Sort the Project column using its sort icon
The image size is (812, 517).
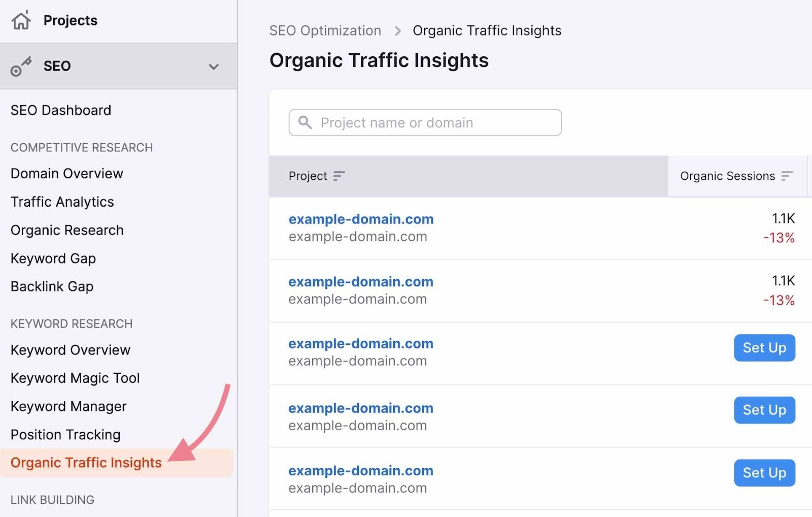coord(339,176)
